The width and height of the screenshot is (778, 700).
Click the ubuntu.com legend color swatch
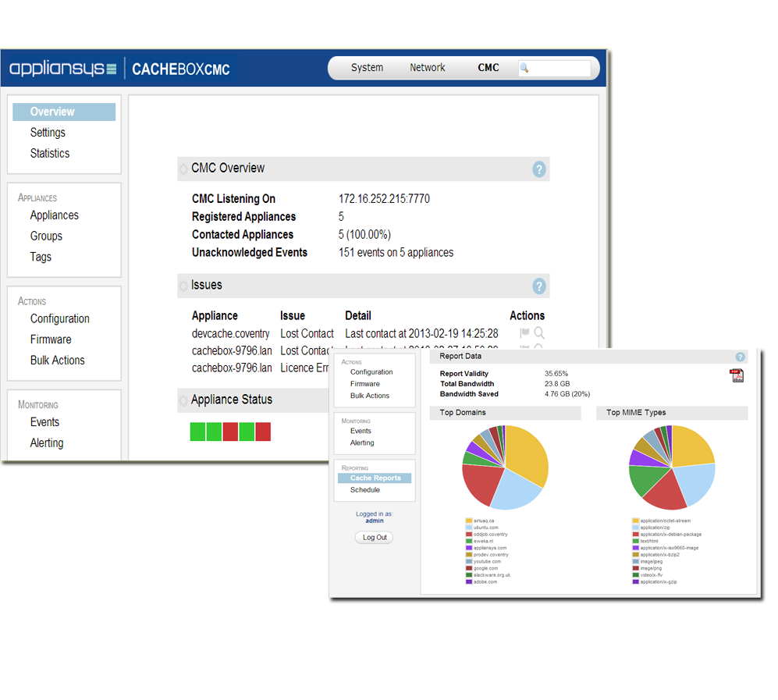tap(468, 528)
